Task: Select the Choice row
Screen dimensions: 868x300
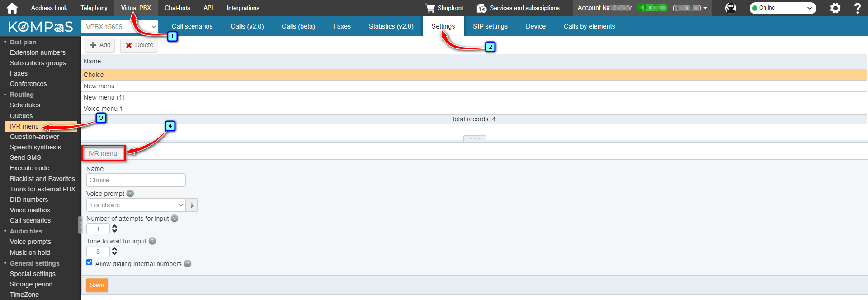Action: click(x=474, y=75)
